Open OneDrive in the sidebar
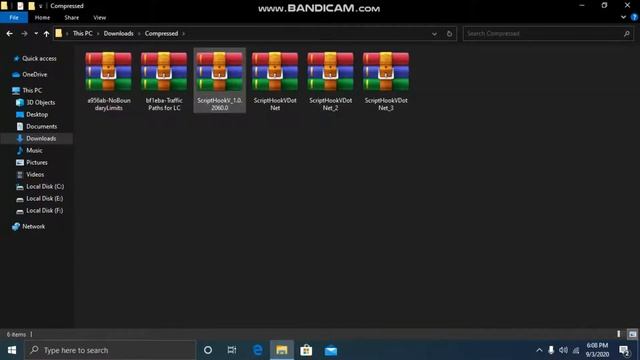Screen dimensions: 640x360 (35, 74)
